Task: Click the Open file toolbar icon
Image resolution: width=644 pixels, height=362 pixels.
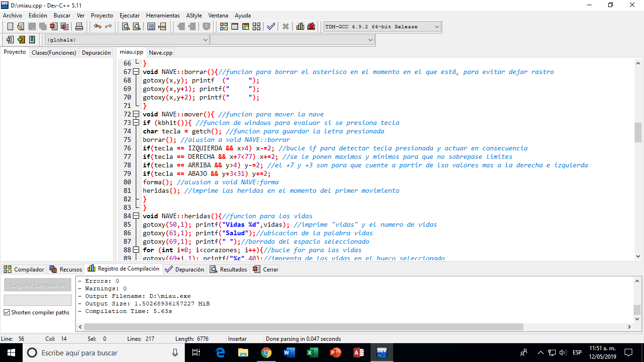Action: (21, 26)
